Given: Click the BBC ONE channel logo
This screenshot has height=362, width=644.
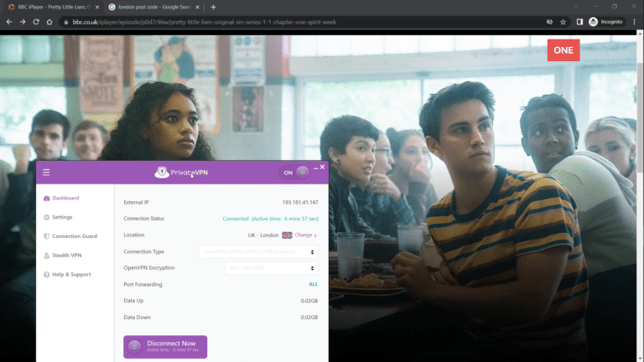Looking at the screenshot, I should click(x=563, y=50).
